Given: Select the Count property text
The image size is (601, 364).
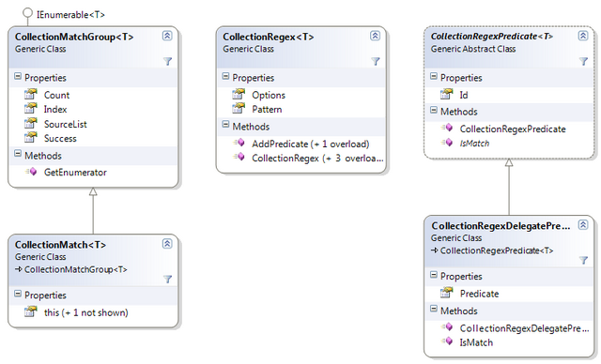Looking at the screenshot, I should [x=56, y=95].
